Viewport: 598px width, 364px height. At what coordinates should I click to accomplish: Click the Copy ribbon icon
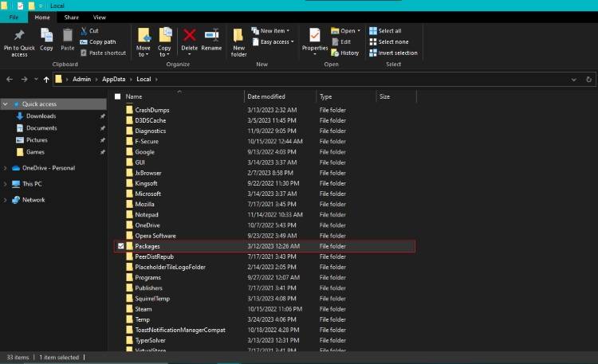coord(46,36)
